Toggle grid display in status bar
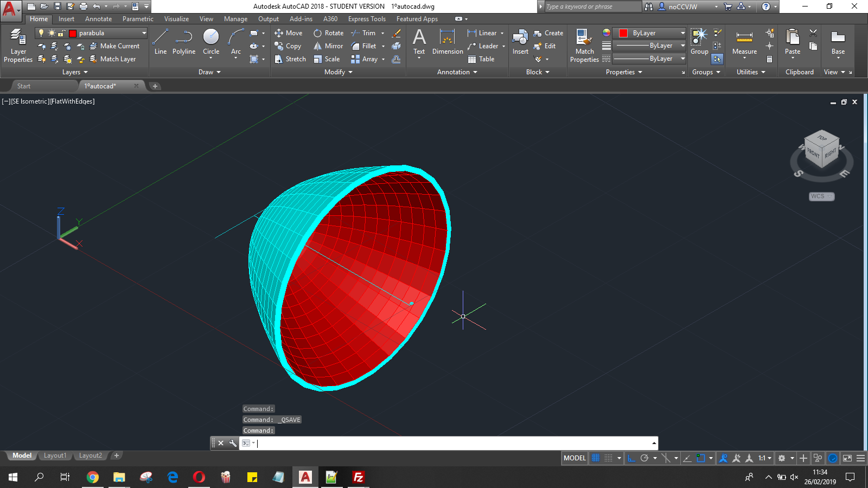Viewport: 868px width, 488px height. 596,458
